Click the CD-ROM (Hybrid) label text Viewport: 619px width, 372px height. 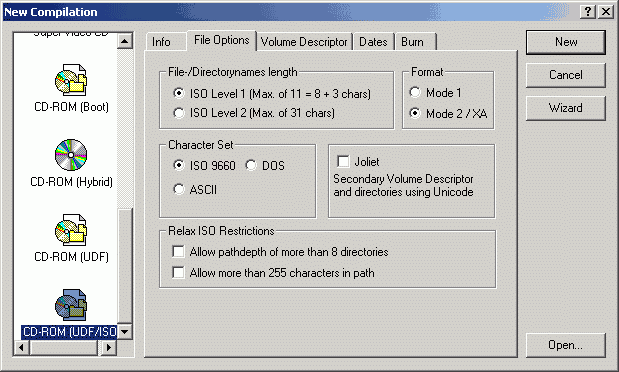(71, 182)
